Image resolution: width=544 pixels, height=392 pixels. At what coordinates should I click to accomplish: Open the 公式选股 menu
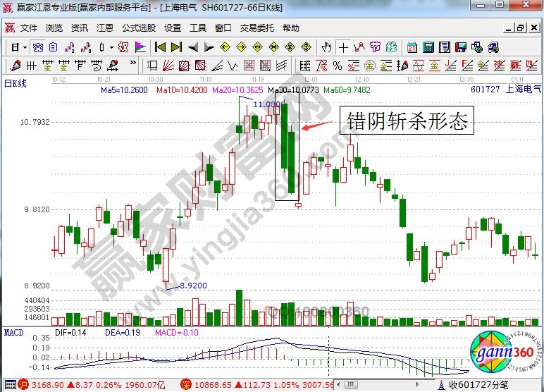[139, 28]
